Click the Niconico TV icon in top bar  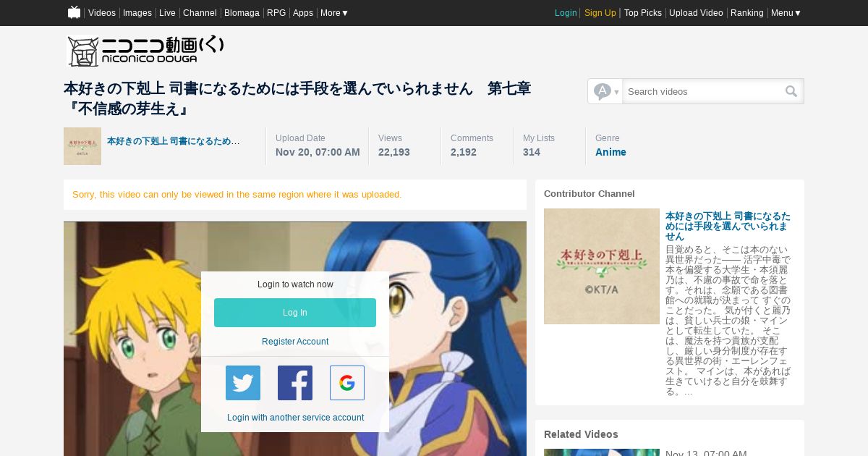tap(74, 12)
